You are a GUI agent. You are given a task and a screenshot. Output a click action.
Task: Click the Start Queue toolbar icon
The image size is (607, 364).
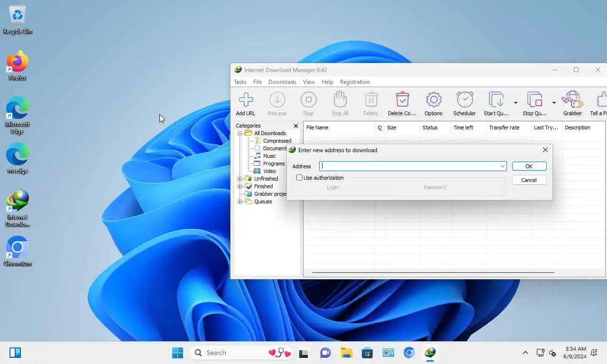pos(496,100)
